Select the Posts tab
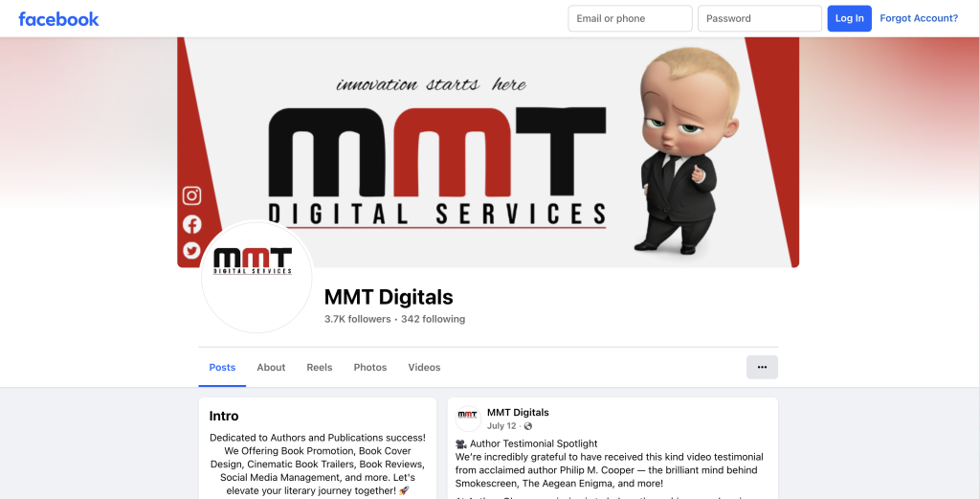The width and height of the screenshot is (980, 499). (222, 368)
